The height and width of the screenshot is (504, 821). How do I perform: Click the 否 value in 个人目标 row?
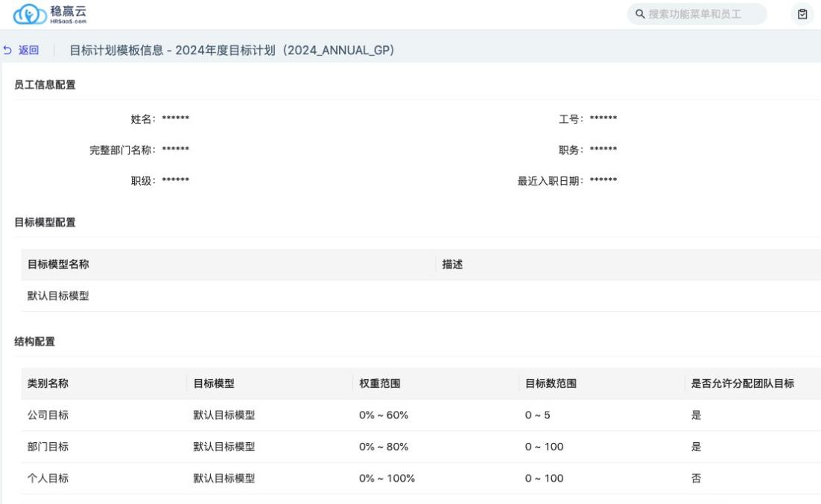point(696,478)
